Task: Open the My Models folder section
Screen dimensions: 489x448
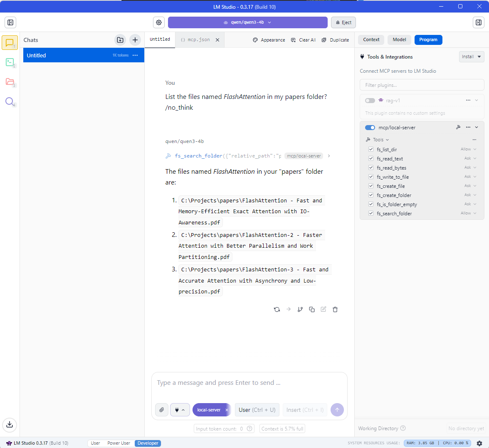Action: tap(10, 82)
